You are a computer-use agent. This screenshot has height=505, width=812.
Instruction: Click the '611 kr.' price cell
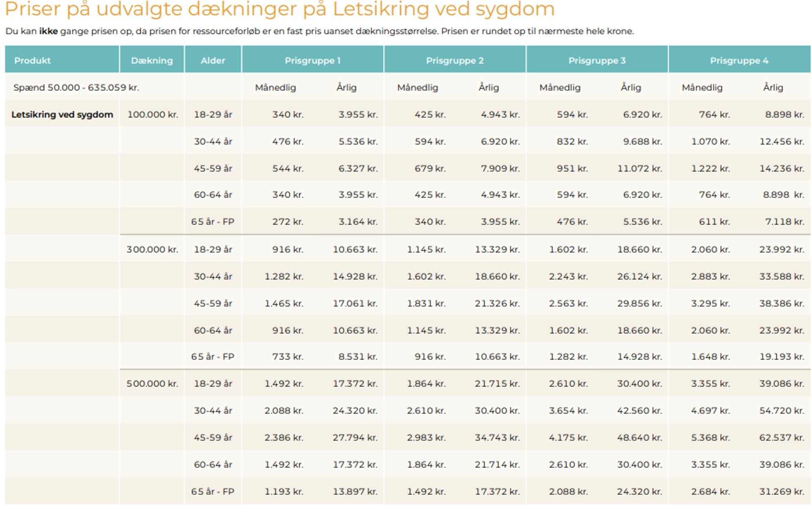tap(714, 221)
